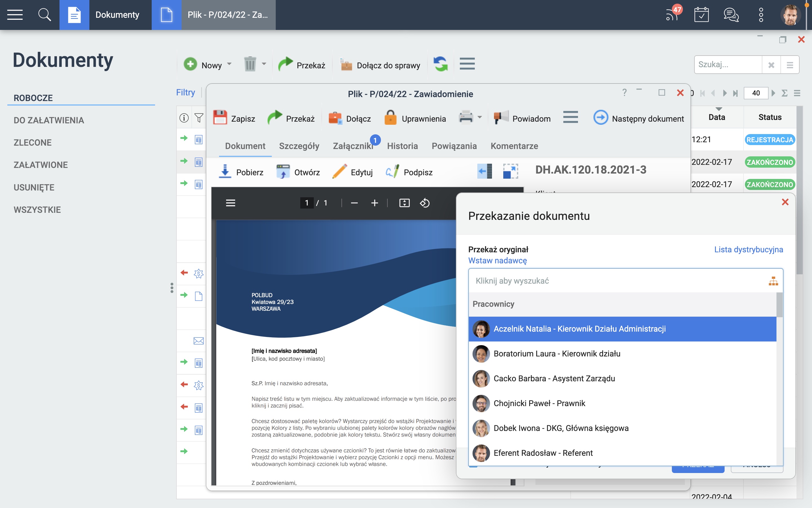Close the Przekazanie dokumentu dialog
The image size is (812, 508).
(x=785, y=202)
